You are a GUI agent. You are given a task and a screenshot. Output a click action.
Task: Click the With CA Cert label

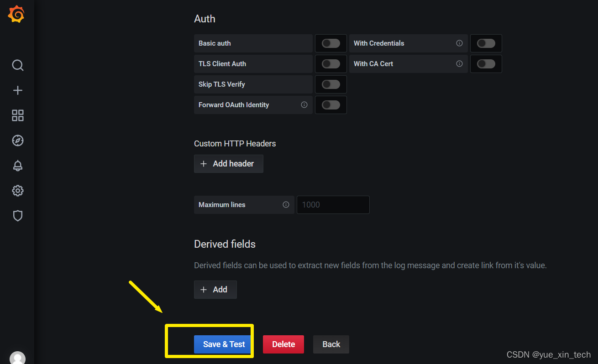pyautogui.click(x=373, y=64)
